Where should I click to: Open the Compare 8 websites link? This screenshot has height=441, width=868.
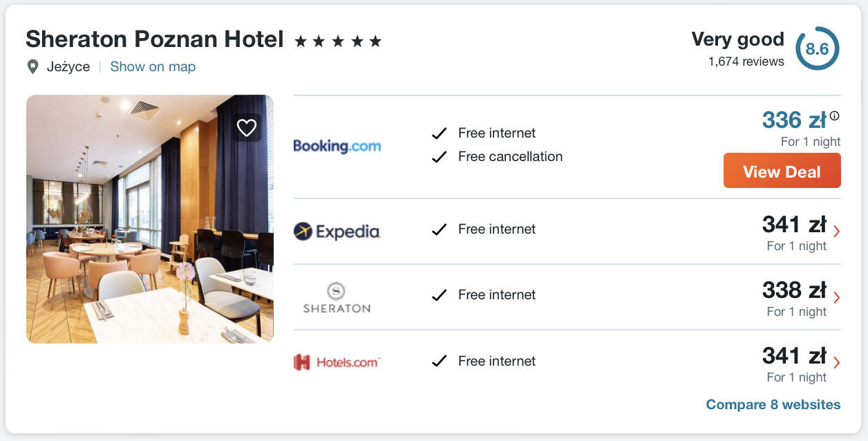click(773, 405)
